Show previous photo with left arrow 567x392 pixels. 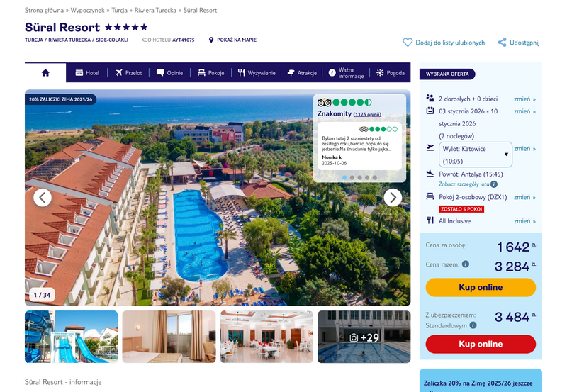click(x=43, y=198)
